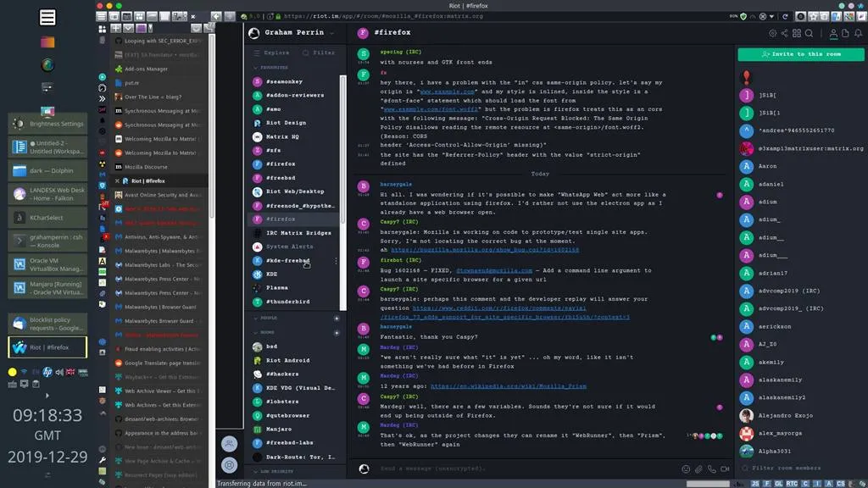868x488 pixels.
Task: Open the integrations grid icon in header
Action: click(x=797, y=33)
